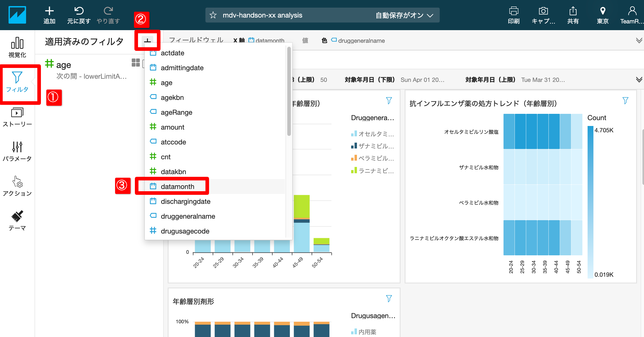The width and height of the screenshot is (644, 337).
Task: Click オセルタミビルリン酸塩 heat map cell for 20-24
Action: tap(509, 131)
